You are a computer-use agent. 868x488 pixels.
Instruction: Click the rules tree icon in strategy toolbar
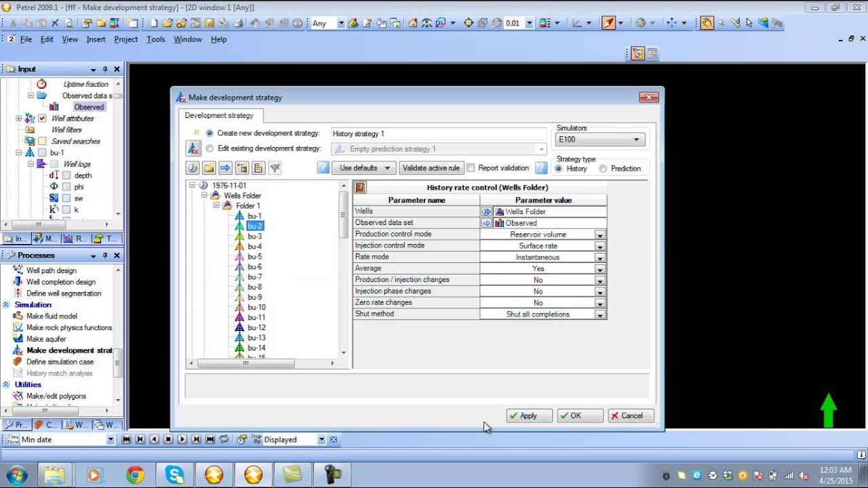pos(242,168)
